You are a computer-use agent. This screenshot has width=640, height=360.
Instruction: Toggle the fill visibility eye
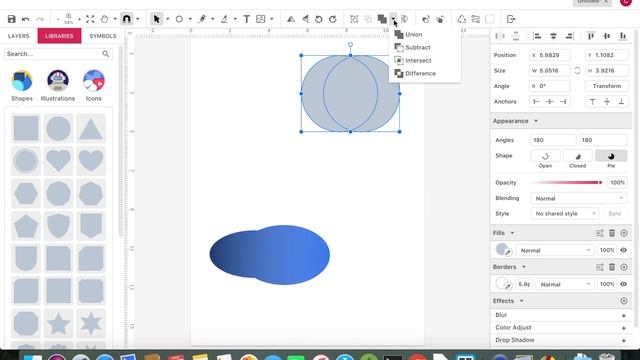pyautogui.click(x=623, y=250)
